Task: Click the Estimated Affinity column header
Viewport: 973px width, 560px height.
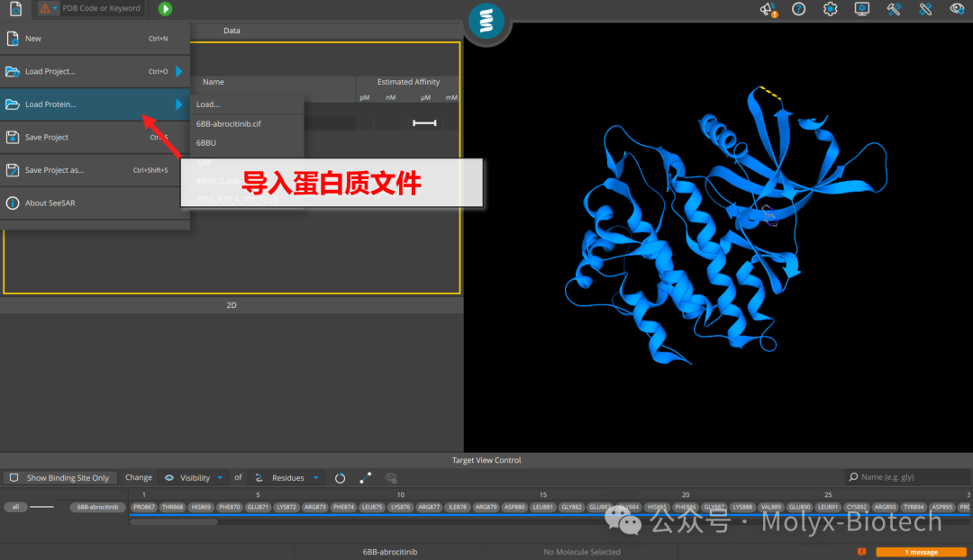Action: pyautogui.click(x=408, y=82)
